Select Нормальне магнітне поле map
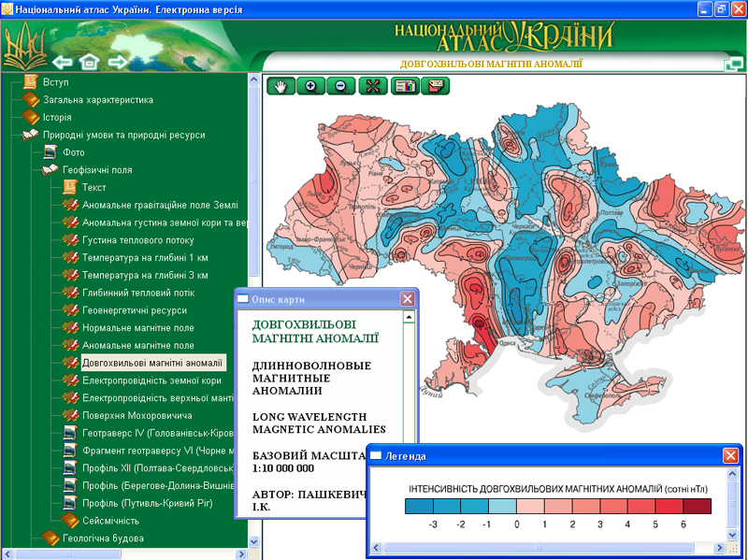This screenshot has height=560, width=748. tap(137, 328)
